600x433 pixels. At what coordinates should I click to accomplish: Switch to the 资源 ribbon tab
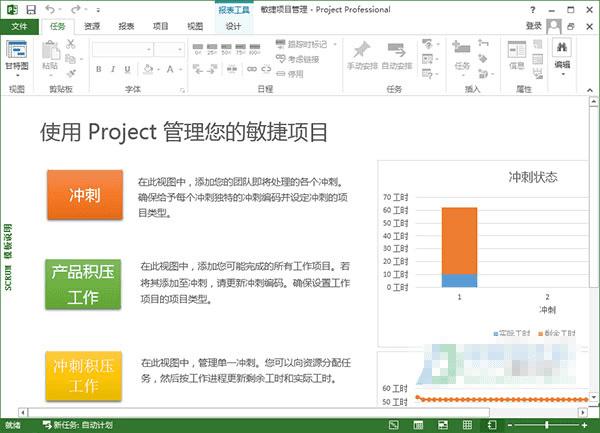tap(92, 27)
